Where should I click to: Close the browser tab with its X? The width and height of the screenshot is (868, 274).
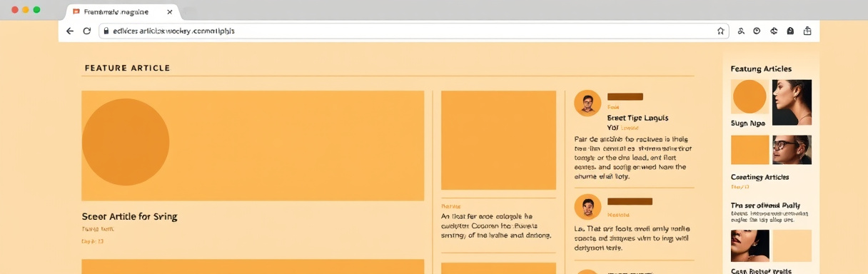pos(169,12)
